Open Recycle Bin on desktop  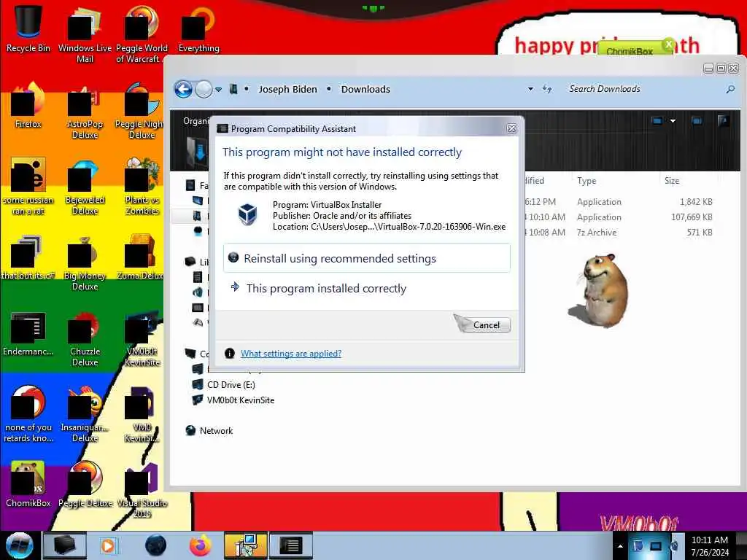click(28, 28)
